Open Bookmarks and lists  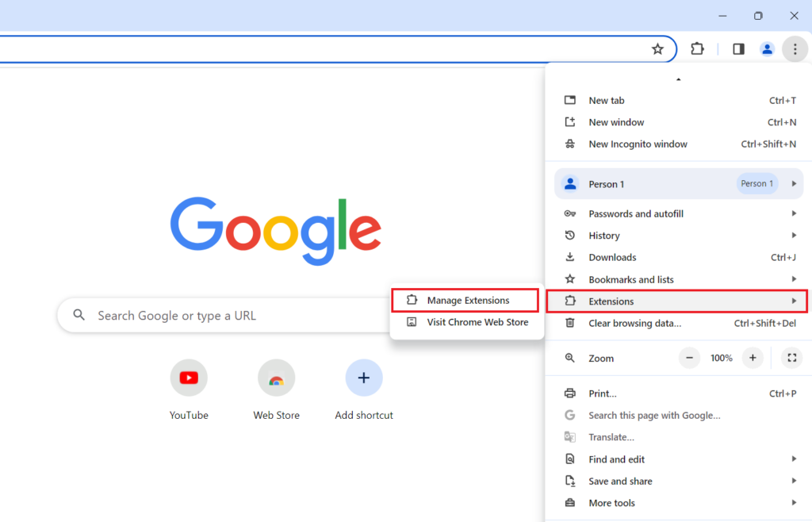[679, 279]
